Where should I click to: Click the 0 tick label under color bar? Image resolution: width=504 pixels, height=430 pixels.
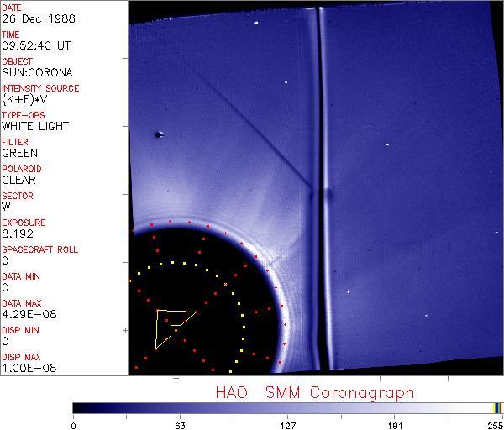74,426
